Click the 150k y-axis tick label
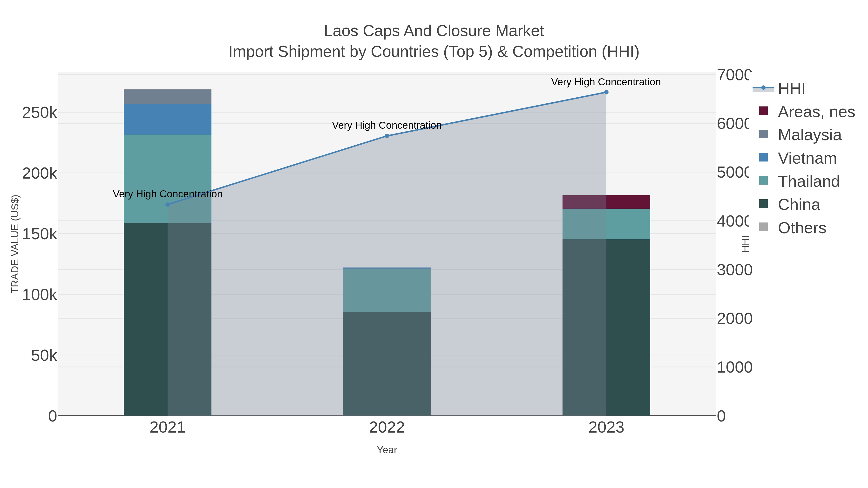 40,234
